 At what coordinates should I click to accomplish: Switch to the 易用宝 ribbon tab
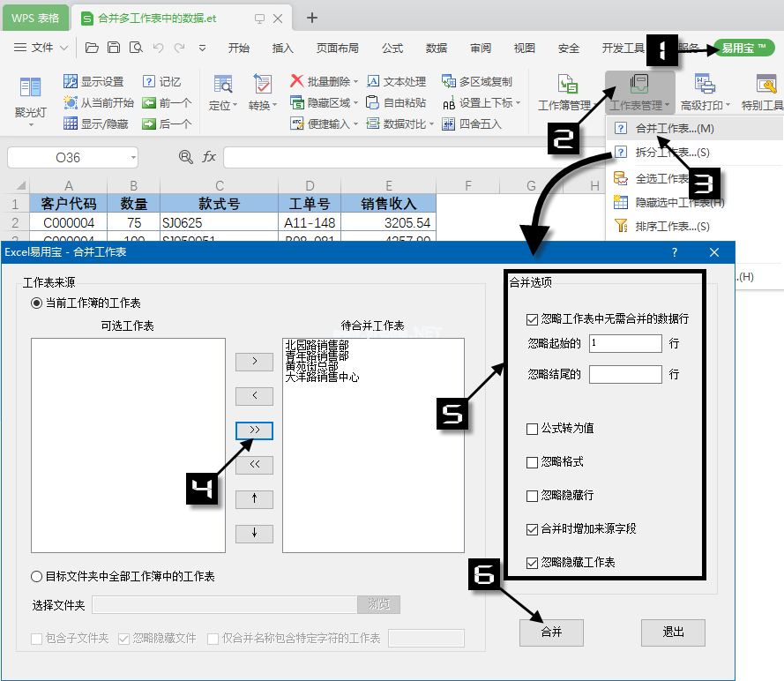pos(743,48)
